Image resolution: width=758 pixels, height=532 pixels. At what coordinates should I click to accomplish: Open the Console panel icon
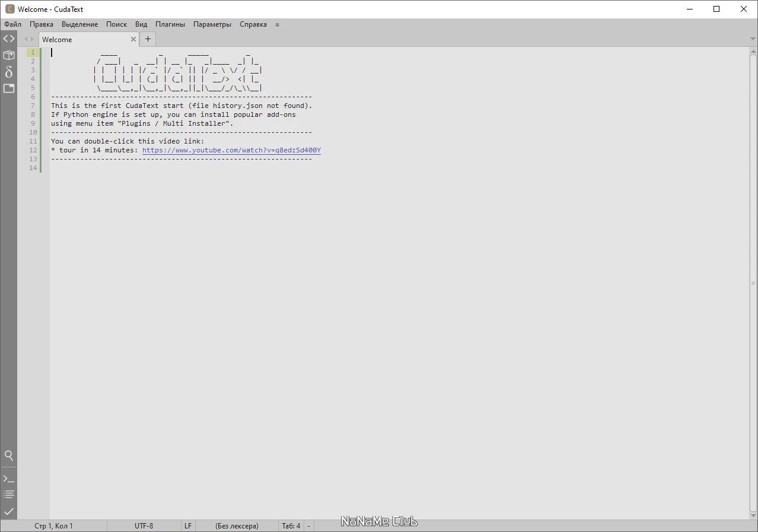(x=9, y=479)
